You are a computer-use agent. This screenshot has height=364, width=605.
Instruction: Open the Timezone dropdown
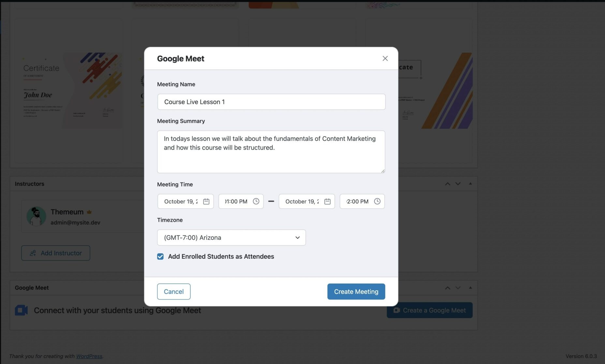click(231, 238)
